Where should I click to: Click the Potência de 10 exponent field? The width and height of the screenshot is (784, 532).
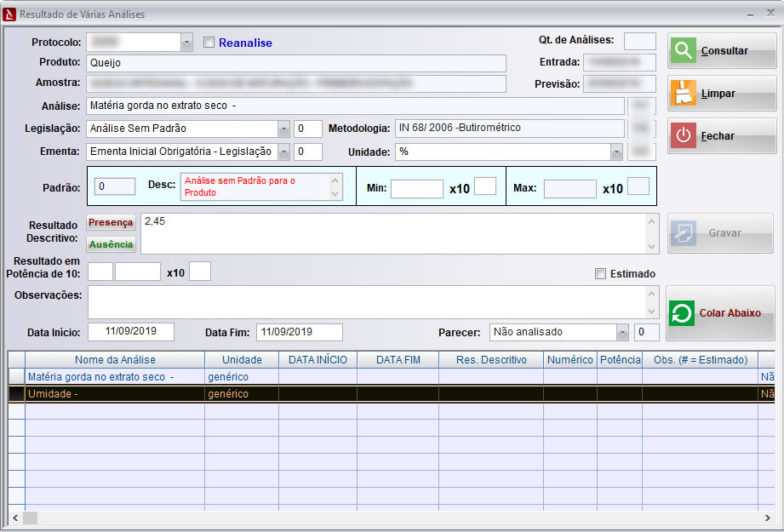(200, 271)
